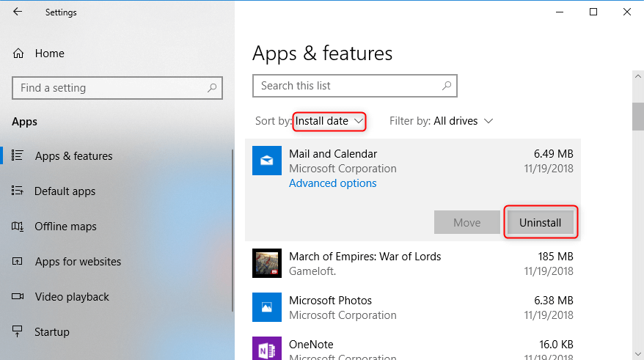Screen dimensions: 644x360
Task: Focus the Find a setting field
Action: [x=117, y=88]
